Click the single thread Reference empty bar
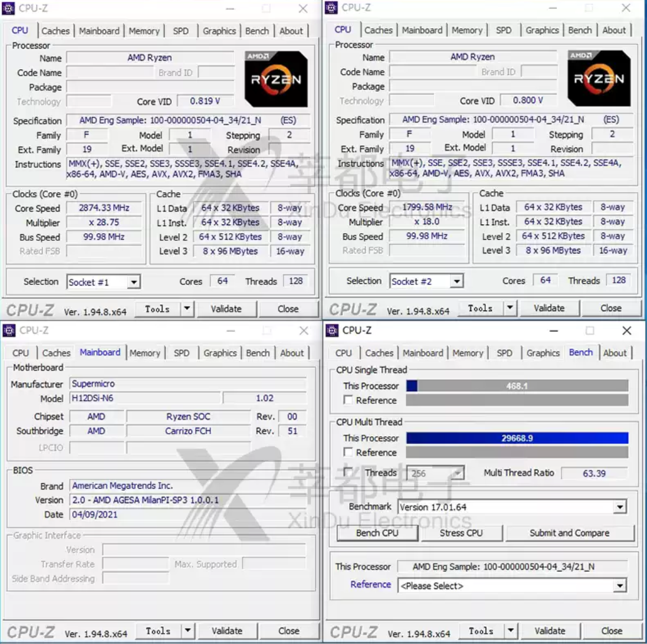 tap(517, 400)
